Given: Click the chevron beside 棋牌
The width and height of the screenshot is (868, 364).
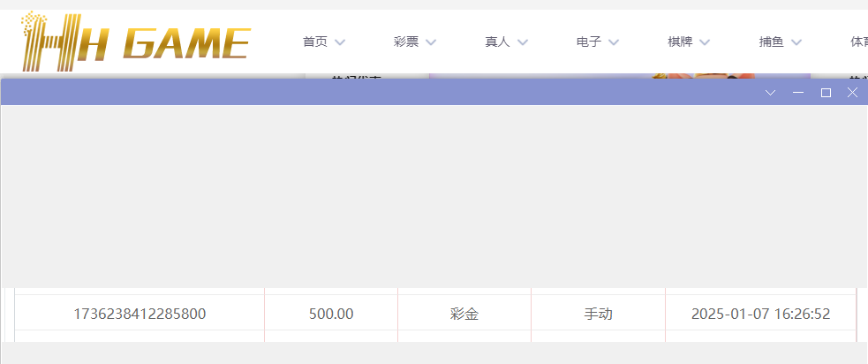Looking at the screenshot, I should tap(705, 42).
